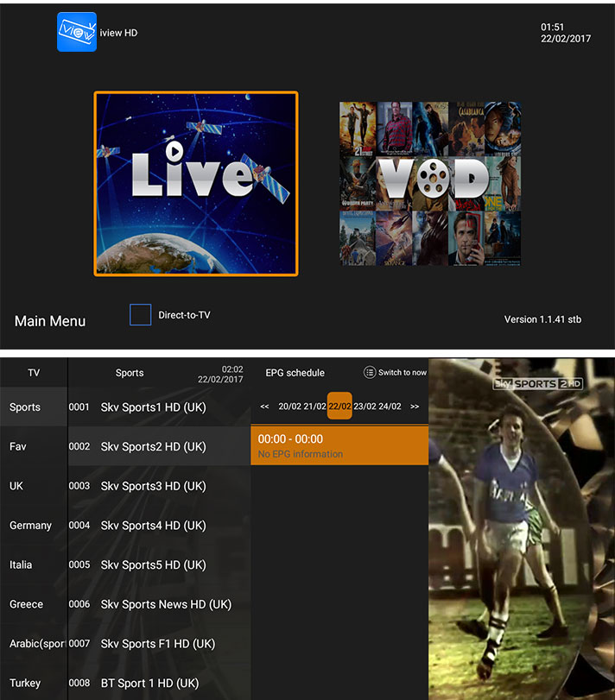This screenshot has height=700, width=615.
Task: Choose the Germany category
Action: [x=34, y=525]
